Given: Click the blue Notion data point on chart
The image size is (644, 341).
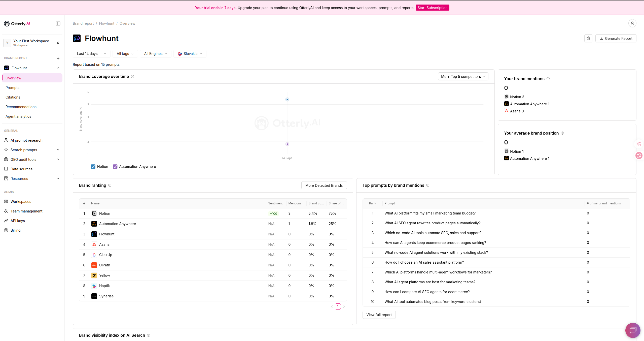Looking at the screenshot, I should [287, 100].
